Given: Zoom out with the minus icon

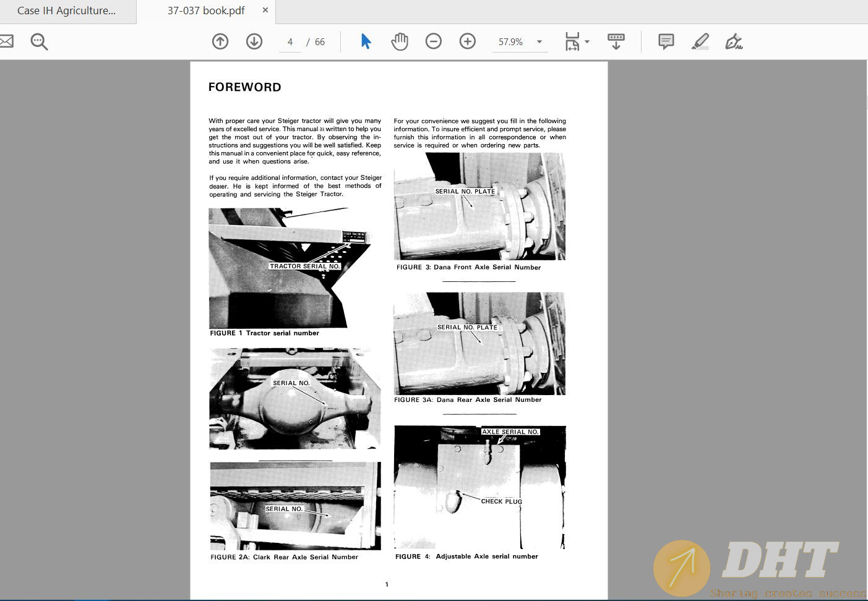Looking at the screenshot, I should (434, 41).
